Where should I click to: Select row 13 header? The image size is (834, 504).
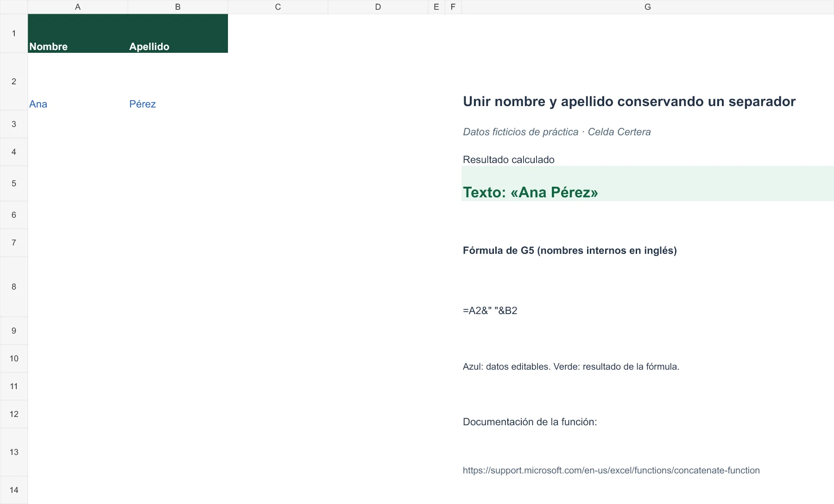14,452
